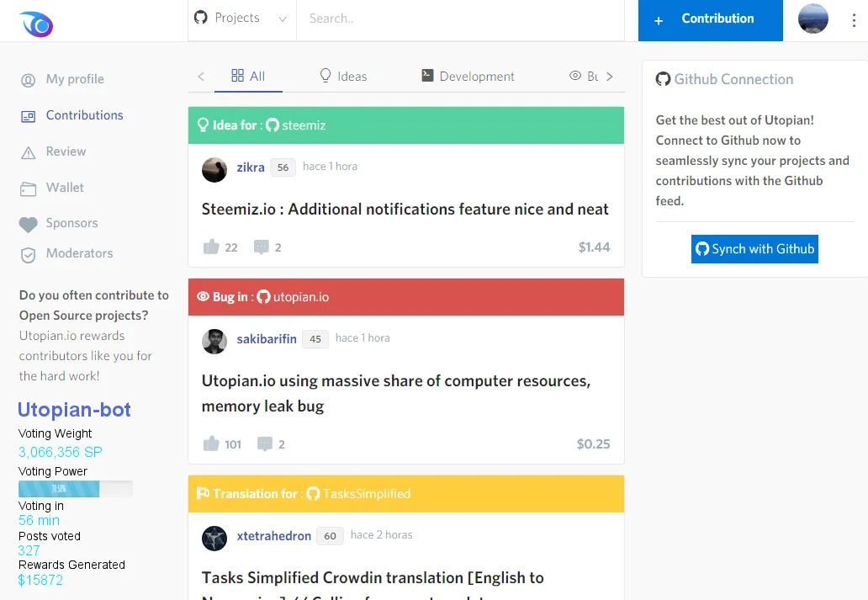Open the Tasks Simplified Crowdin translation post

coord(373,587)
